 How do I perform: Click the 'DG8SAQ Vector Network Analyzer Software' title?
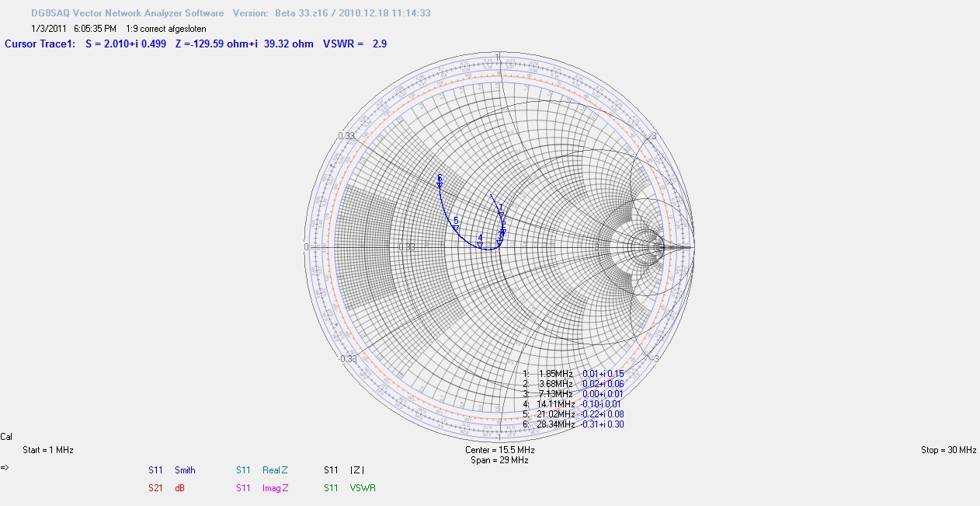coord(126,13)
